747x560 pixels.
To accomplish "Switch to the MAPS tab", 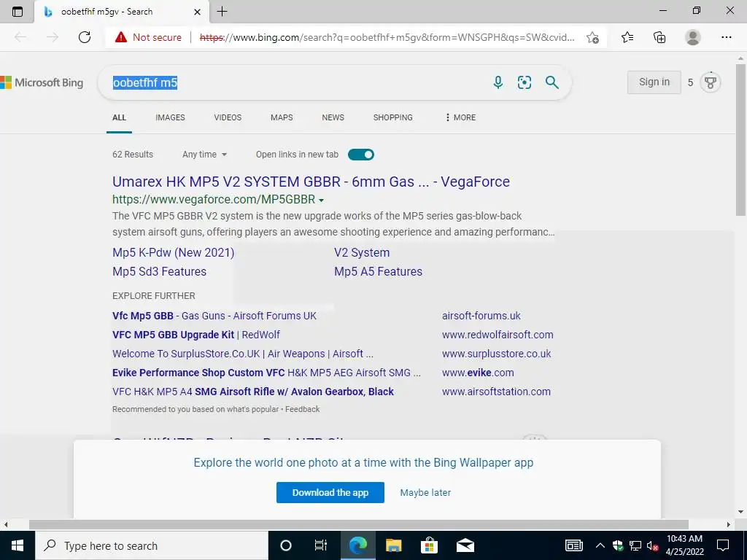I will pos(282,117).
